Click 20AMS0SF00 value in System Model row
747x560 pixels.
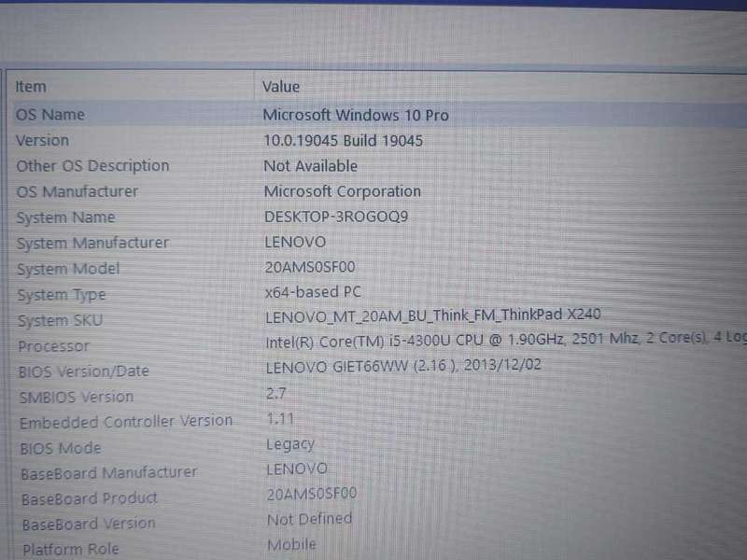point(310,267)
